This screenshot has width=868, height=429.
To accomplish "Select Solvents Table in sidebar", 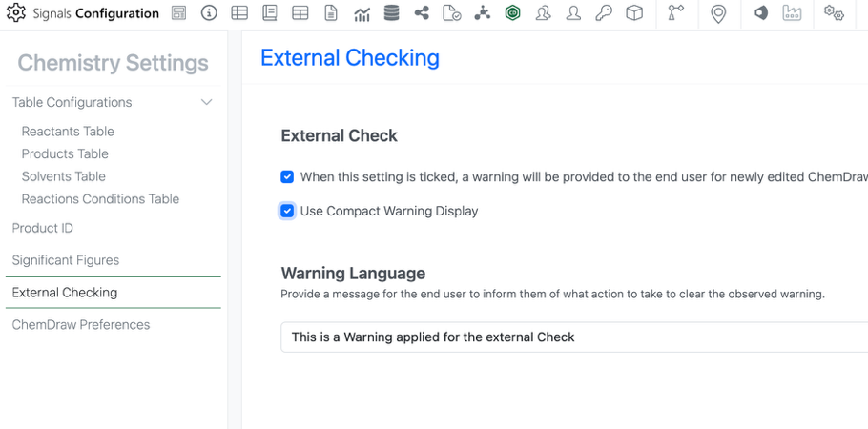I will tap(63, 176).
